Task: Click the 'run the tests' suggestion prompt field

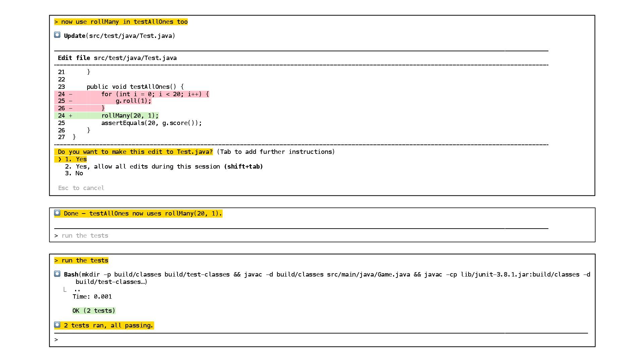Action: pyautogui.click(x=85, y=236)
